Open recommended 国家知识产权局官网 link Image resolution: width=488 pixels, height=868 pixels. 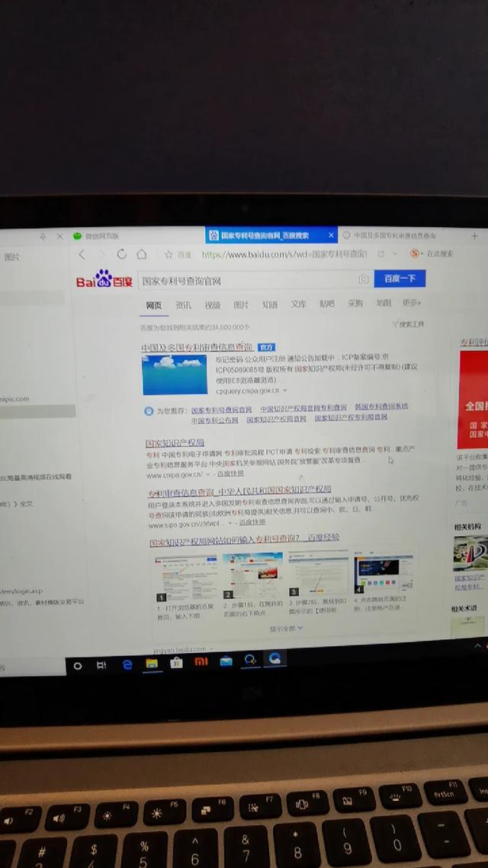click(276, 419)
